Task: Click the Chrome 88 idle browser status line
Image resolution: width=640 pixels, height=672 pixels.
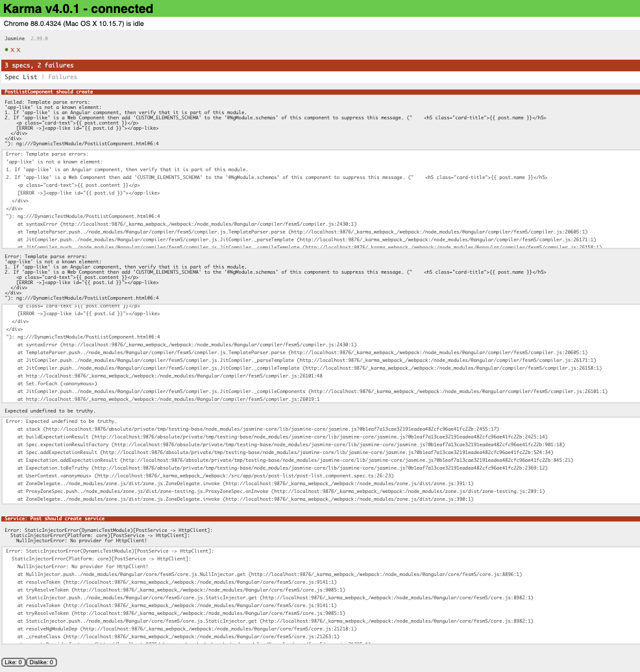Action: 74,23
